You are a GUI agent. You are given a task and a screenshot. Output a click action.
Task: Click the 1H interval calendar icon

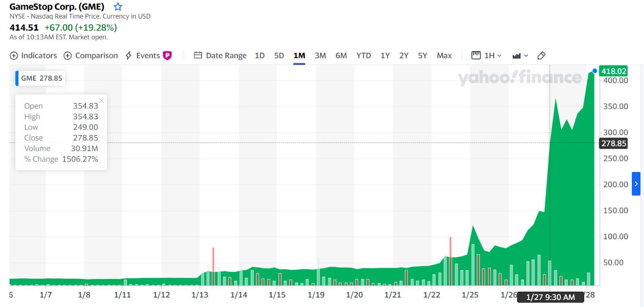[476, 55]
